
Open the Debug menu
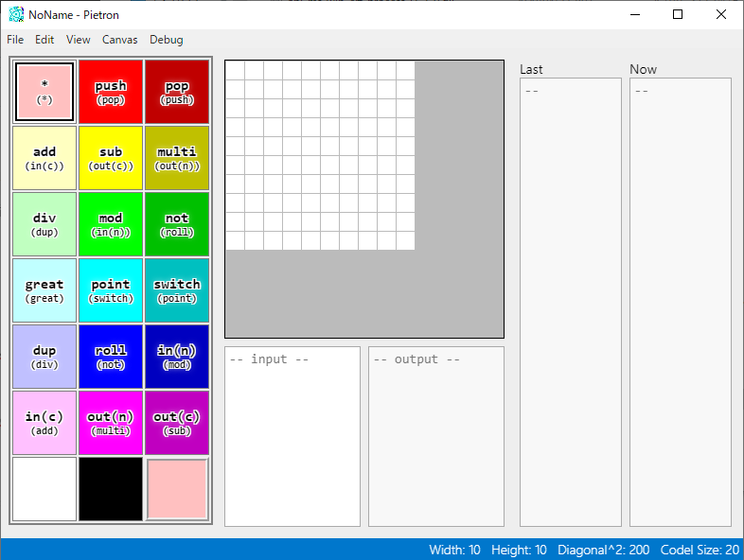167,40
